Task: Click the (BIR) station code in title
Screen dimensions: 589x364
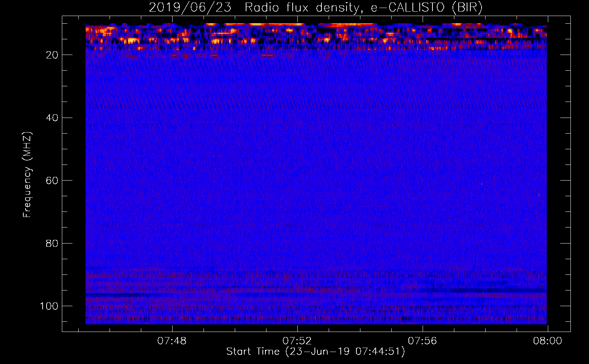Action: 467,8
